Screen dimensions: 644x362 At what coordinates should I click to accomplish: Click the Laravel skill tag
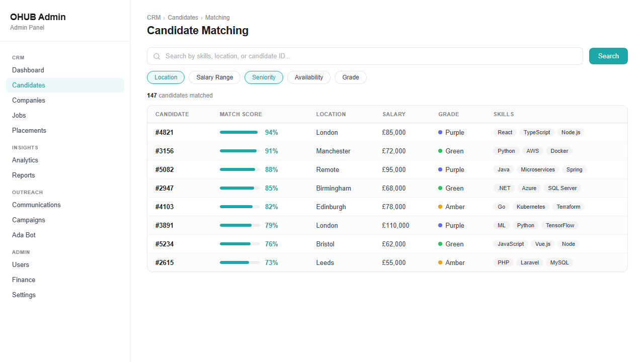click(x=530, y=263)
